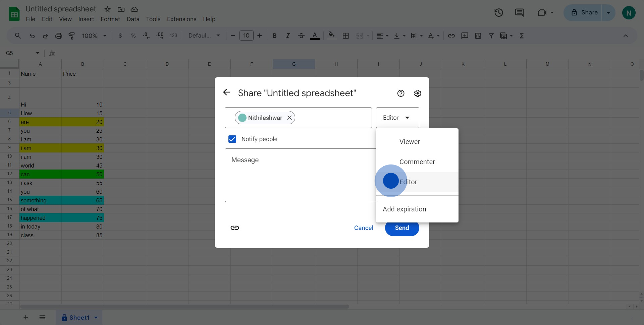
Task: Click the text color button
Action: 314,36
